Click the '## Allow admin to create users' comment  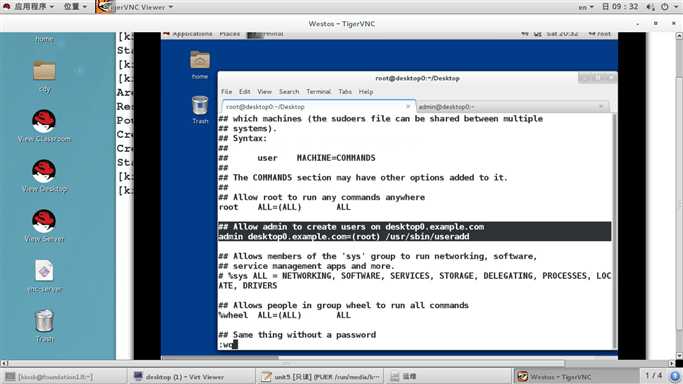351,227
